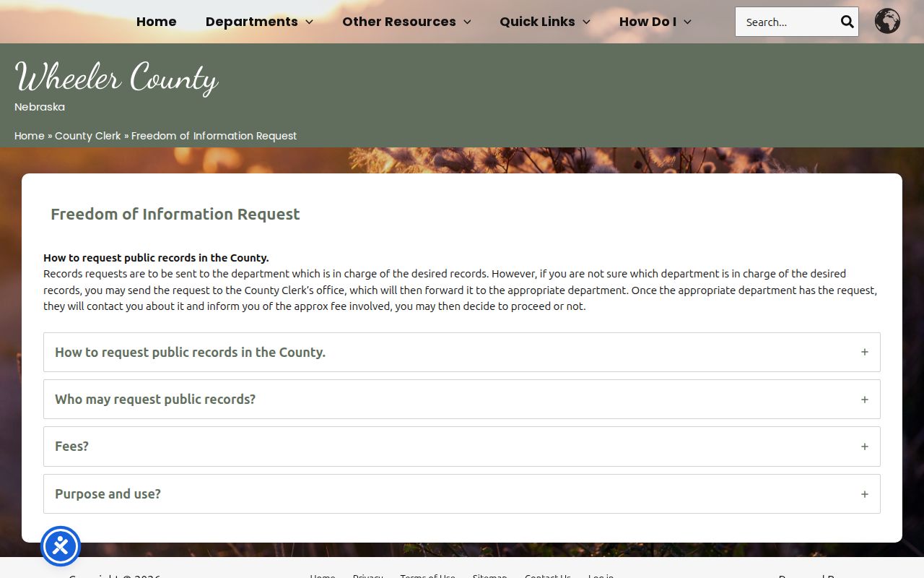Image resolution: width=924 pixels, height=578 pixels.
Task: Open the Departments dropdown menu
Action: click(x=259, y=22)
